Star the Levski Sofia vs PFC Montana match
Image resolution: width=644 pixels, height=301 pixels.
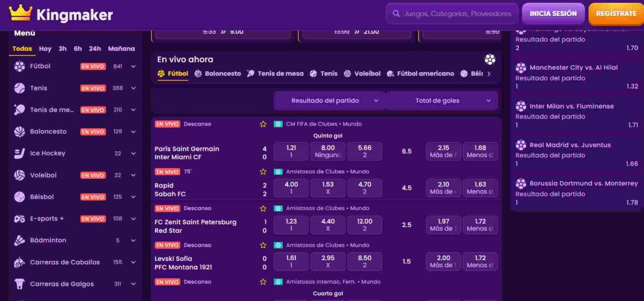click(x=263, y=245)
